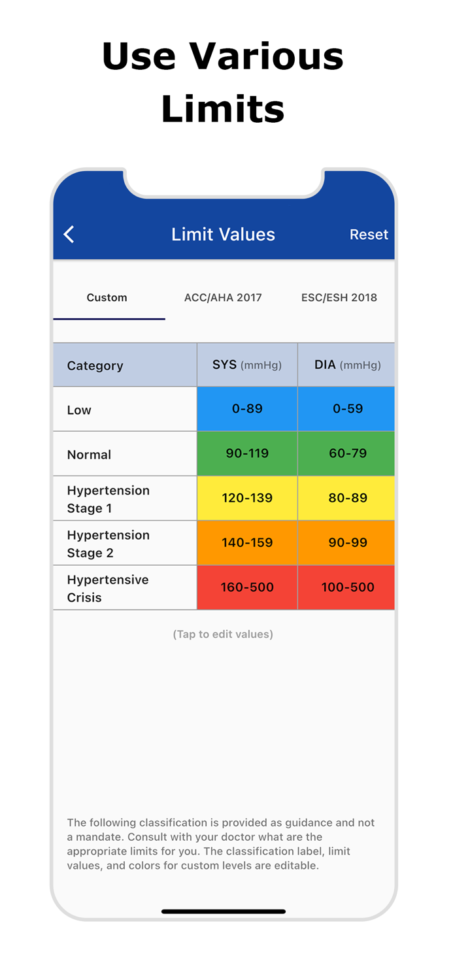453x980 pixels.
Task: Click the back arrow in the navigation bar
Action: point(69,234)
